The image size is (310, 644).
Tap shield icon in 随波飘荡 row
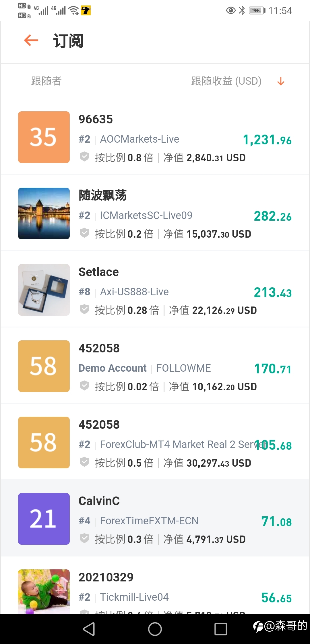pos(84,233)
